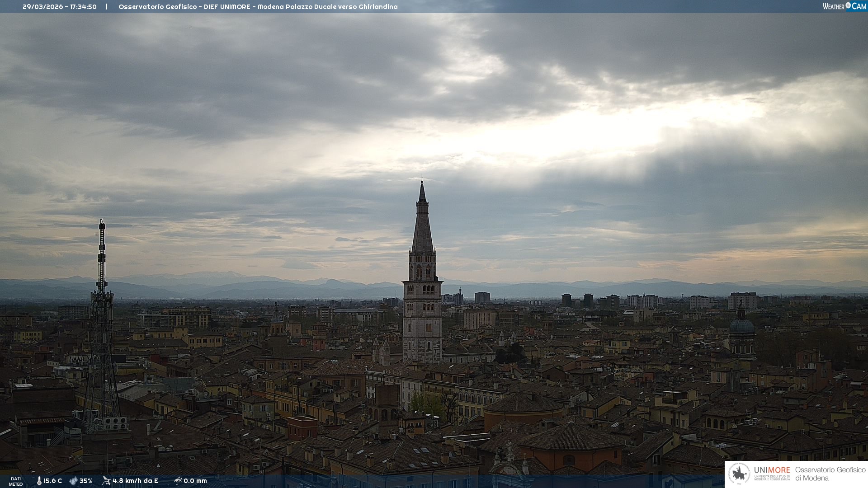Click the Osservatorio Geofisico di Modena label
868x488 pixels.
coord(830,474)
